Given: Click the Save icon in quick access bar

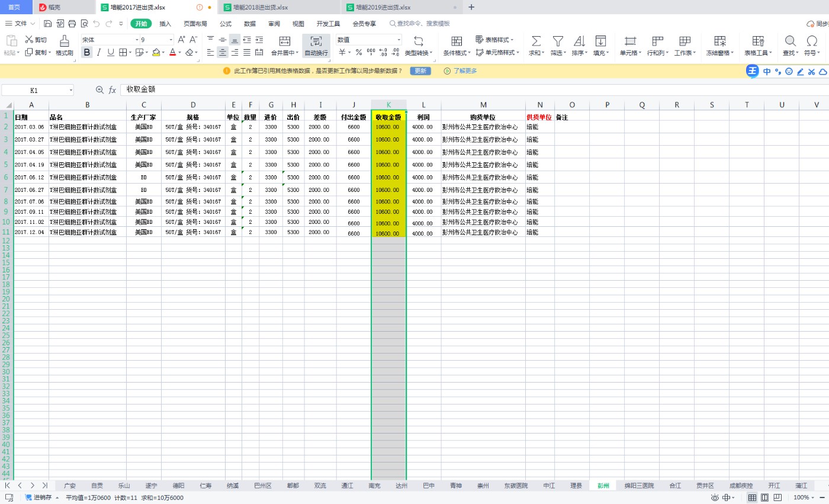Looking at the screenshot, I should (x=48, y=24).
